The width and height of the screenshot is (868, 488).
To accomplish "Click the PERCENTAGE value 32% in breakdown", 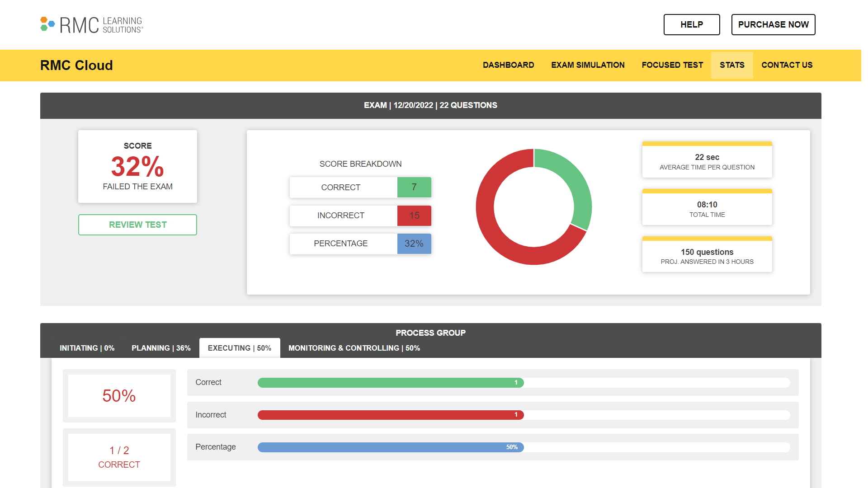I will tap(414, 244).
